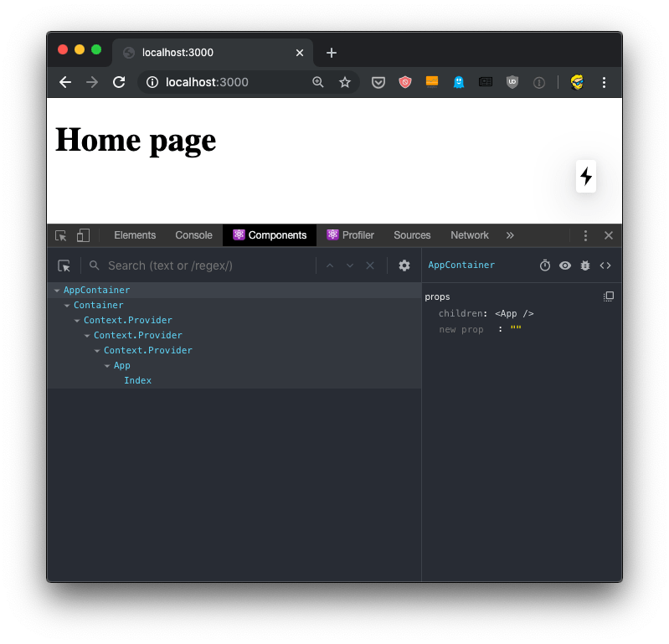Activate the select element in page picker
The width and height of the screenshot is (669, 644).
[64, 265]
